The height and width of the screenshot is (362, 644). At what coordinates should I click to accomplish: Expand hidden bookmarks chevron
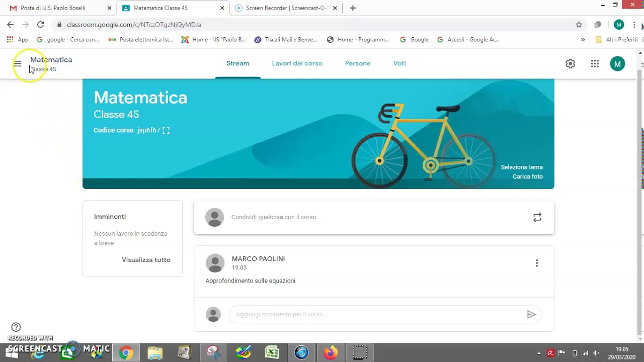coord(583,40)
